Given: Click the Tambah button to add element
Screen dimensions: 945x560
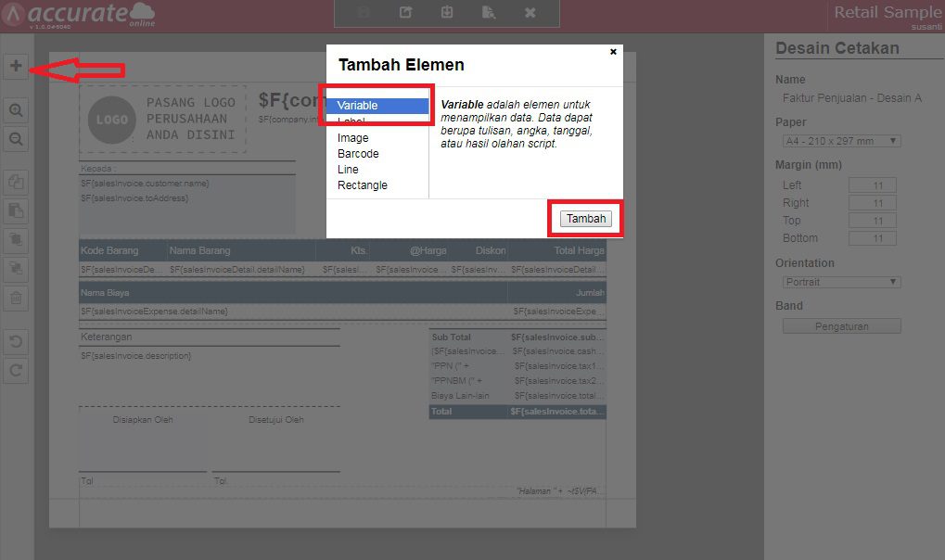Looking at the screenshot, I should pos(585,218).
